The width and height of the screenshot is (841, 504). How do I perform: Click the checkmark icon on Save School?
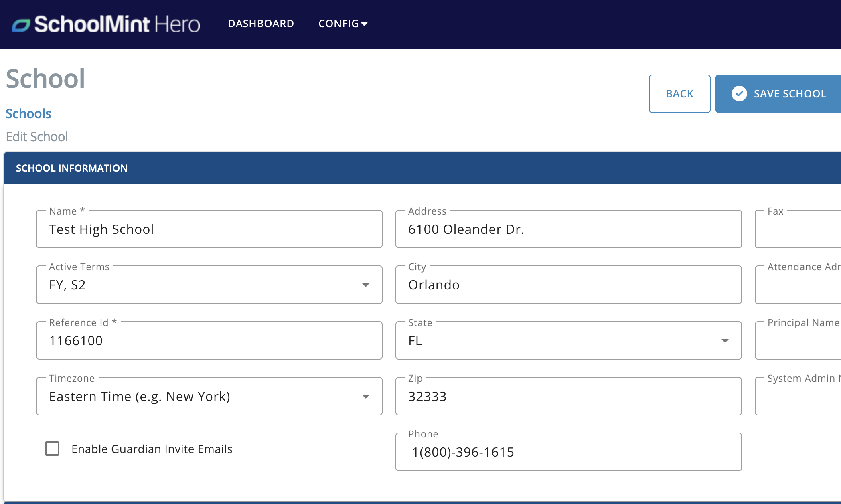739,94
